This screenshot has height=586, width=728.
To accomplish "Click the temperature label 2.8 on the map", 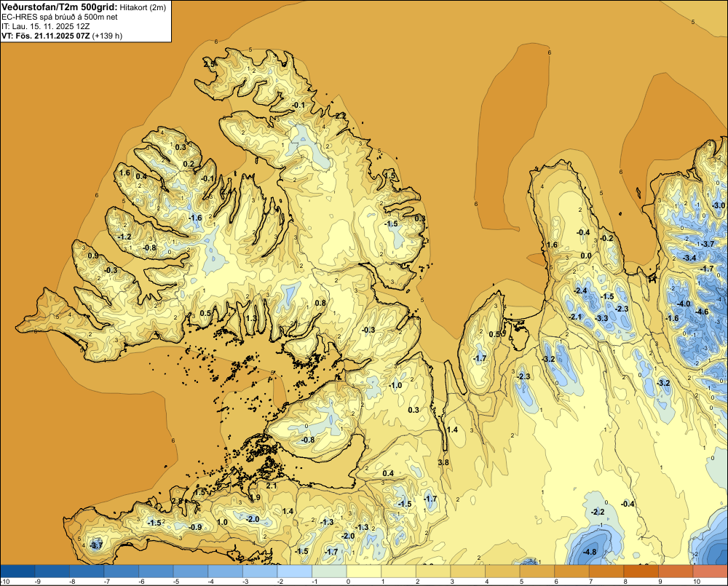I will pyautogui.click(x=177, y=501).
